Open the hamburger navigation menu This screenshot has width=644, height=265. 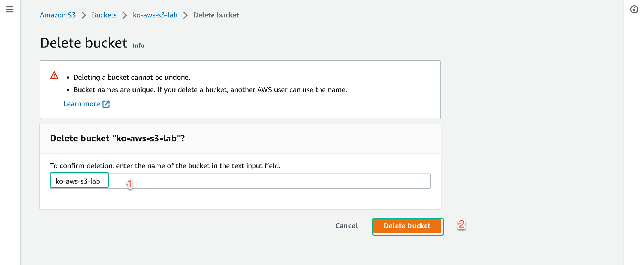click(10, 9)
